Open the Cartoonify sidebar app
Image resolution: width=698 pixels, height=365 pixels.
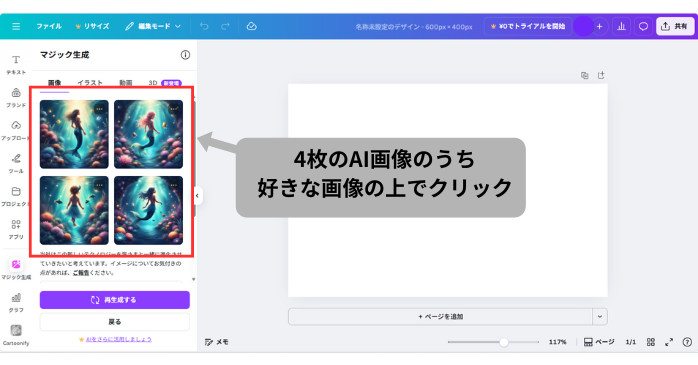[x=16, y=335]
